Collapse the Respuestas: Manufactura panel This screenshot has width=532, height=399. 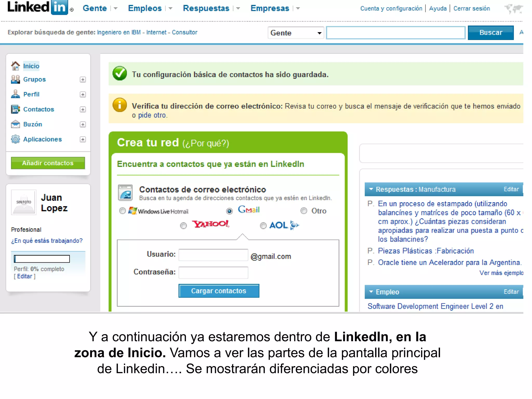coord(371,189)
